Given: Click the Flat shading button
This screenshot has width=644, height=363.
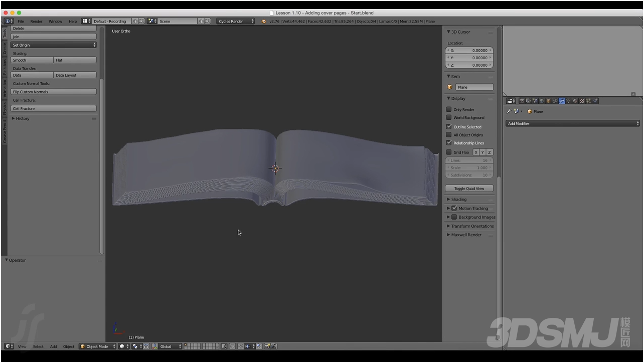Looking at the screenshot, I should (75, 60).
